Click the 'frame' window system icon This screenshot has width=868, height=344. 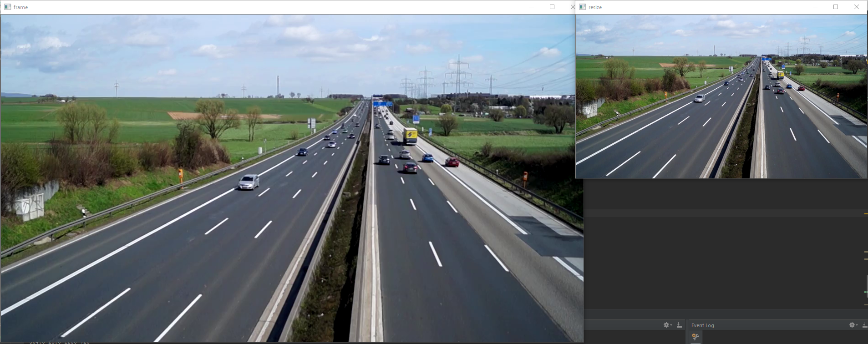point(7,7)
